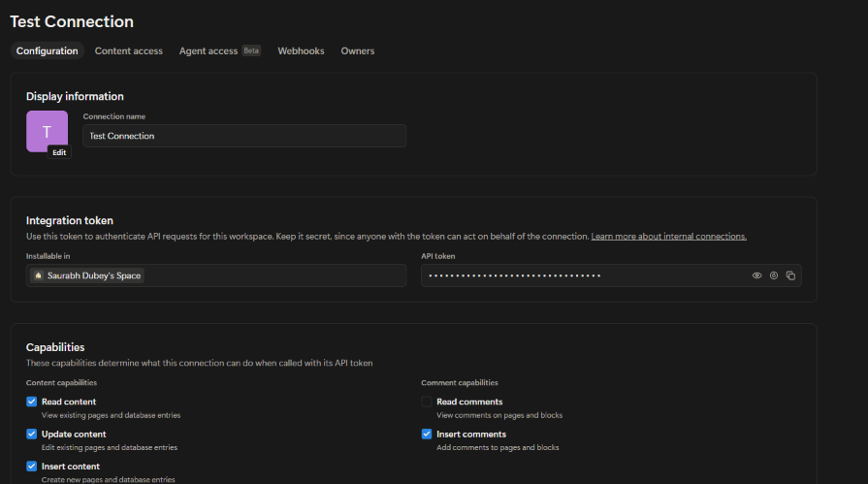Image resolution: width=868 pixels, height=484 pixels.
Task: Click the Display information heading
Action: click(x=75, y=96)
